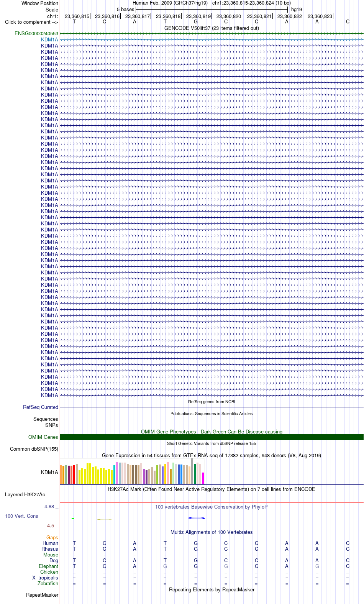Click the chr1:23,360,815-23,360,824 (10 bp) position text
364x604 pixels.
pyautogui.click(x=251, y=3)
